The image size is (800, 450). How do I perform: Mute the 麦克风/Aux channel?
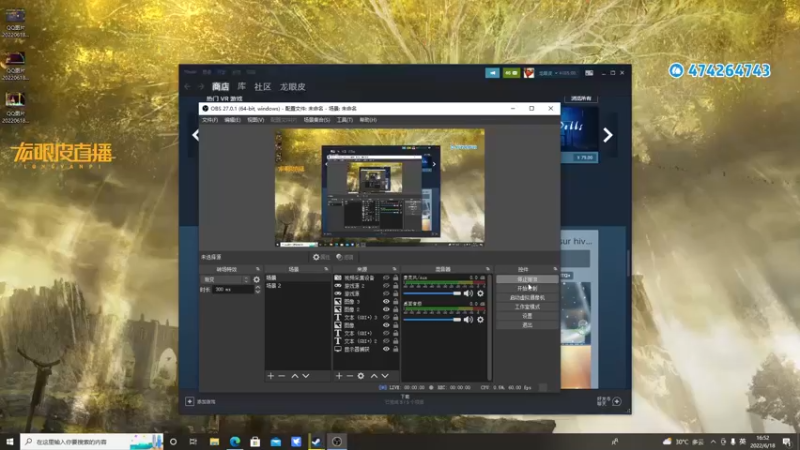468,293
